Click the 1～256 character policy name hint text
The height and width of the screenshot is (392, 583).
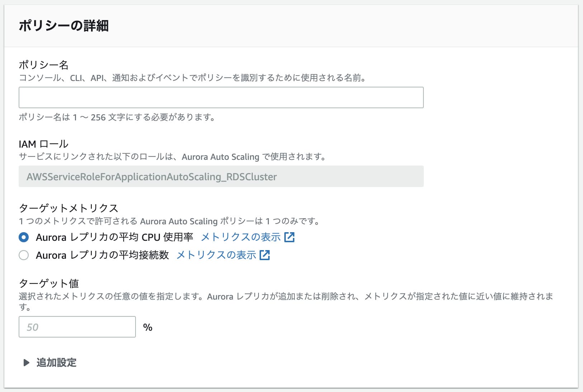click(x=117, y=117)
